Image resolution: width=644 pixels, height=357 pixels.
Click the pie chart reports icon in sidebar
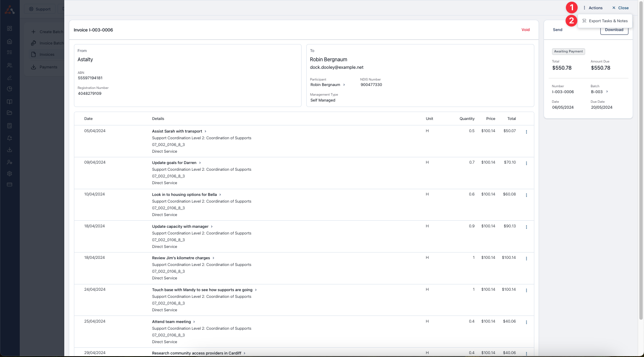point(10,89)
